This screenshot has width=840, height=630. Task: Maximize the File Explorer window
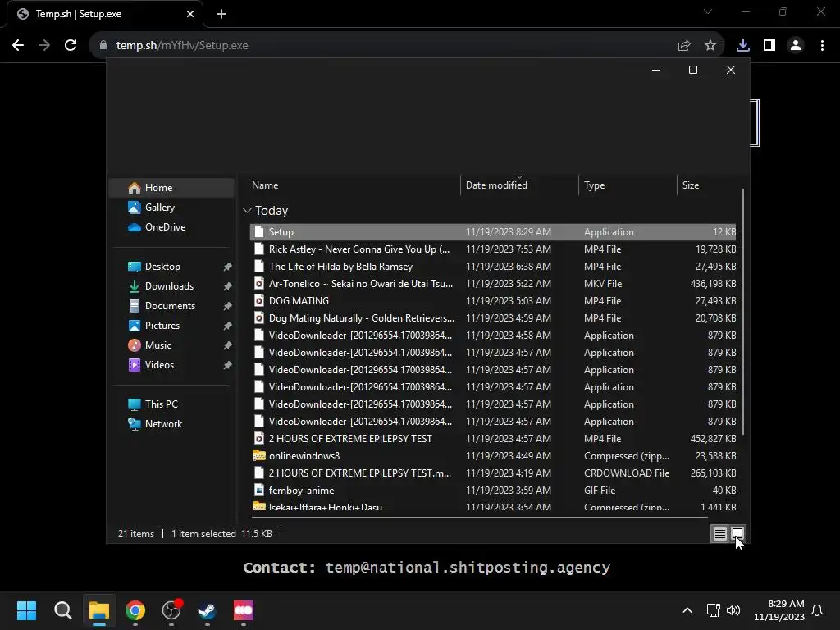point(692,70)
